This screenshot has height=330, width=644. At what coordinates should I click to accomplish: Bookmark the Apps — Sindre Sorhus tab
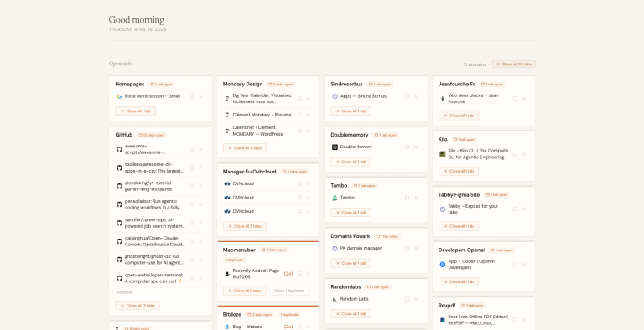pyautogui.click(x=407, y=96)
